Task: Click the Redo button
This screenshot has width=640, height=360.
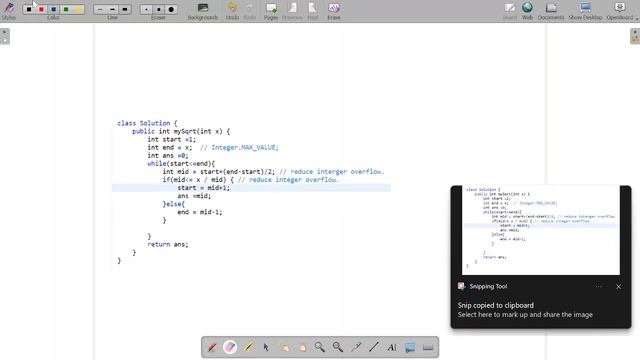Action: tap(249, 11)
